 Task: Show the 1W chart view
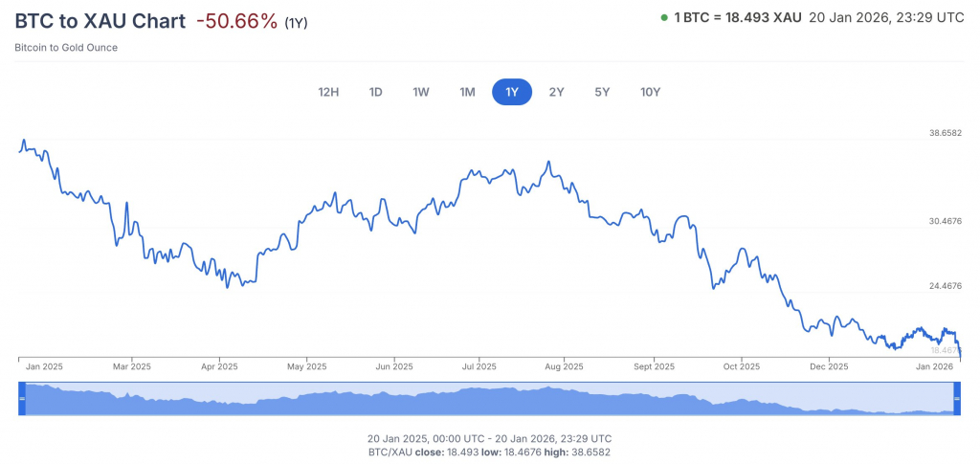pyautogui.click(x=421, y=92)
